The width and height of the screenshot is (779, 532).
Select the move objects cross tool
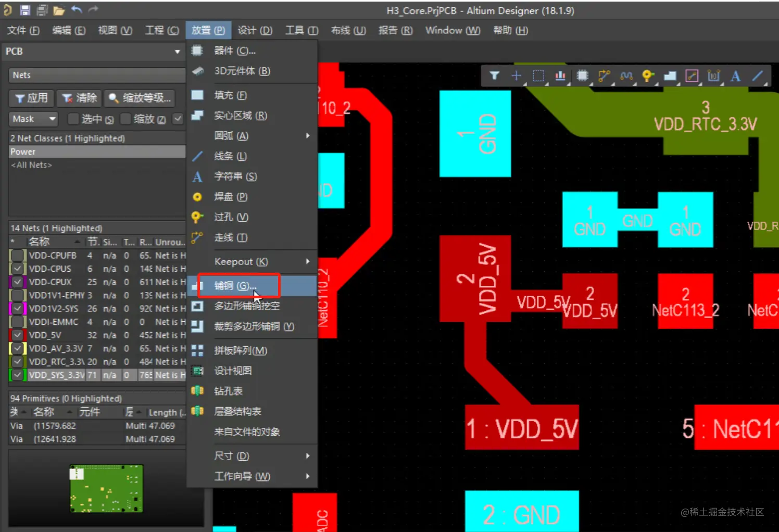[516, 76]
